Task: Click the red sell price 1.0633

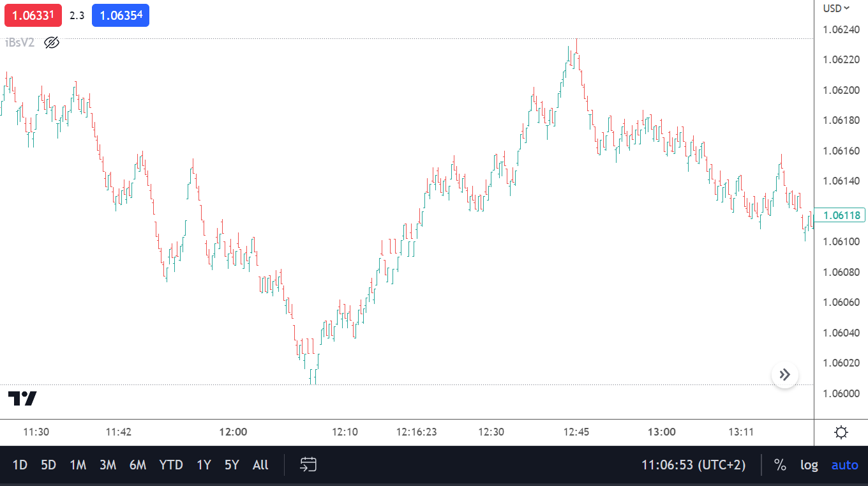Action: tap(33, 15)
